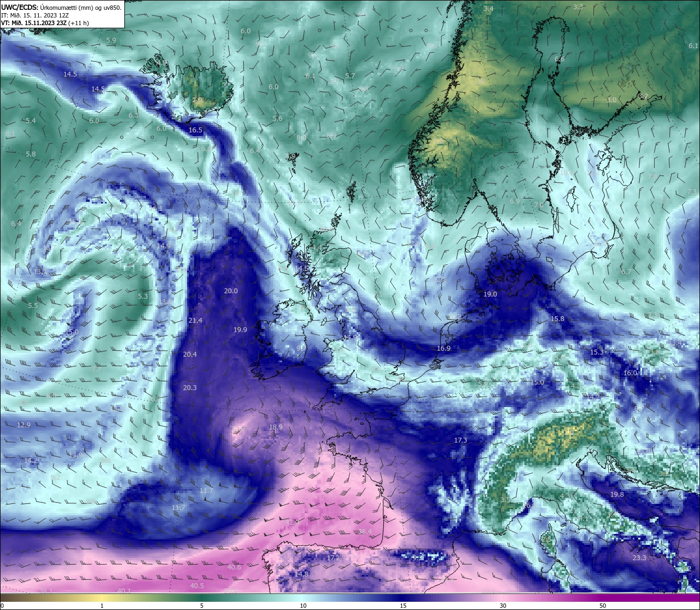Click the map value 15.8
This screenshot has height=610, width=700.
(x=557, y=318)
